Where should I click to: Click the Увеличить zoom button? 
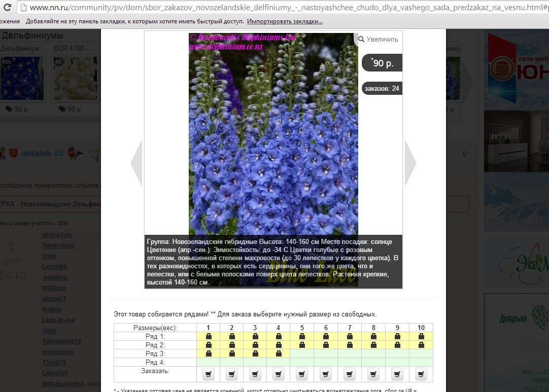click(378, 39)
